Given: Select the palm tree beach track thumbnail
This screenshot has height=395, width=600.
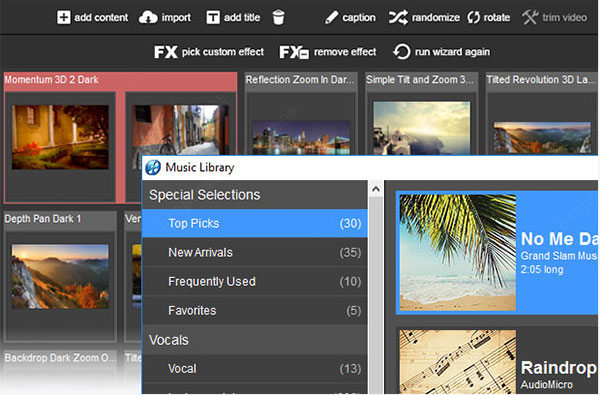Looking at the screenshot, I should click(458, 253).
